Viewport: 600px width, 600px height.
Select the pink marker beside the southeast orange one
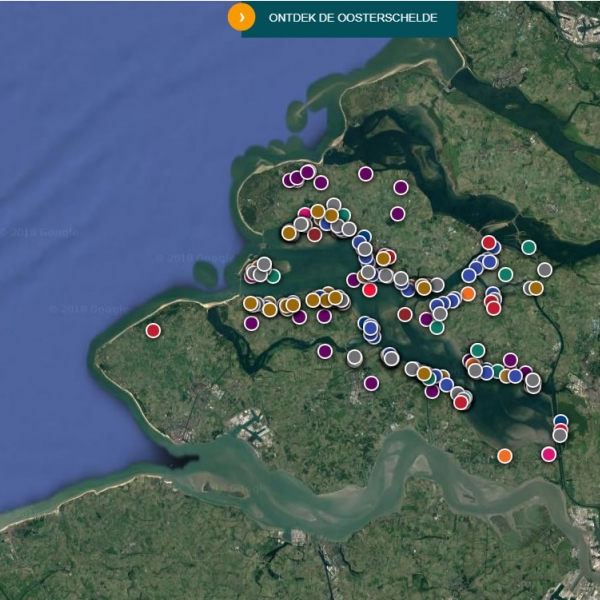pyautogui.click(x=548, y=454)
